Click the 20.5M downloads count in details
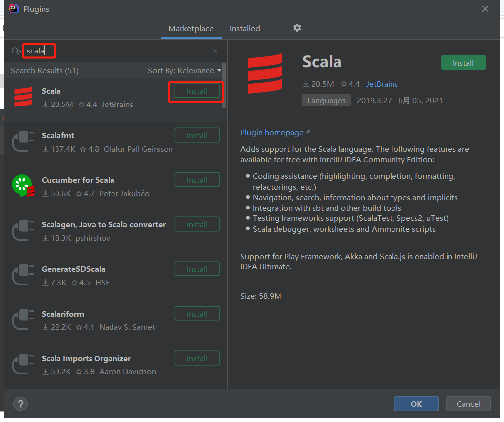This screenshot has width=504, height=422. coord(318,84)
